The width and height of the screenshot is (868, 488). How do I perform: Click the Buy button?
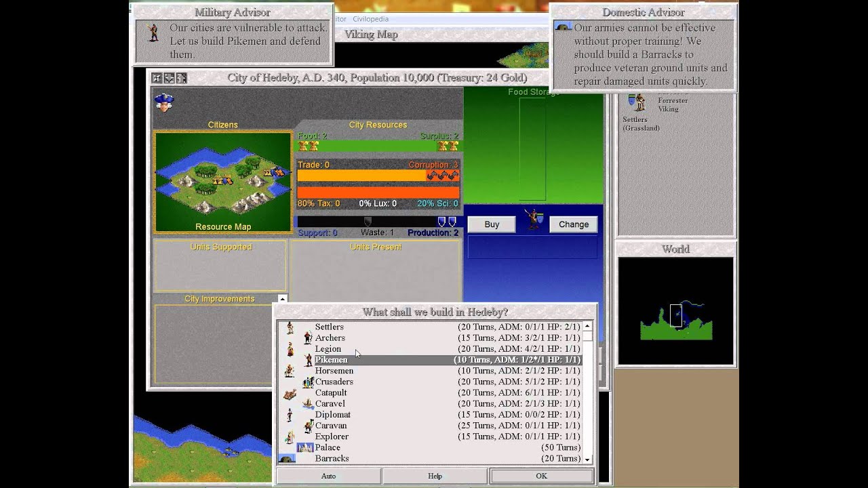(492, 224)
